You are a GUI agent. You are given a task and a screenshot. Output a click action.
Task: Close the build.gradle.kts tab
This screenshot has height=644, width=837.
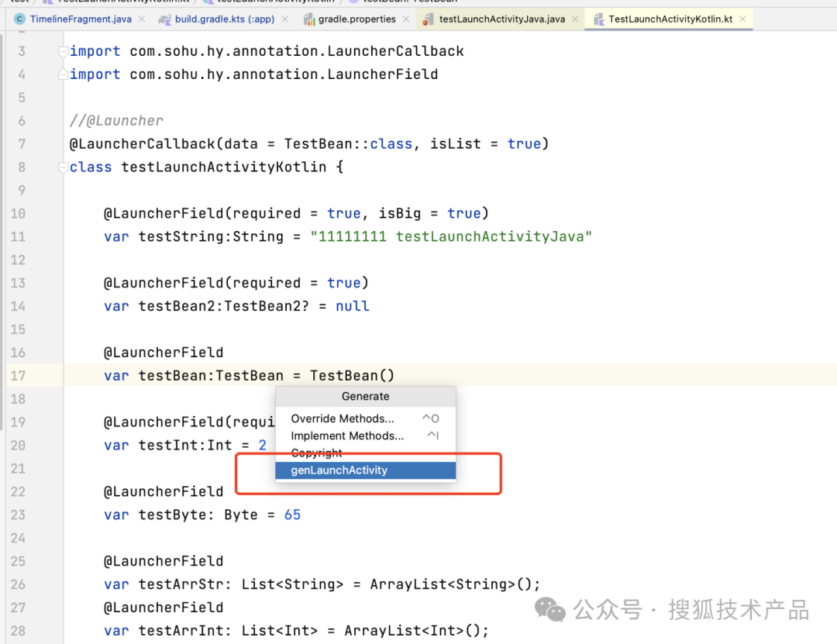point(285,19)
